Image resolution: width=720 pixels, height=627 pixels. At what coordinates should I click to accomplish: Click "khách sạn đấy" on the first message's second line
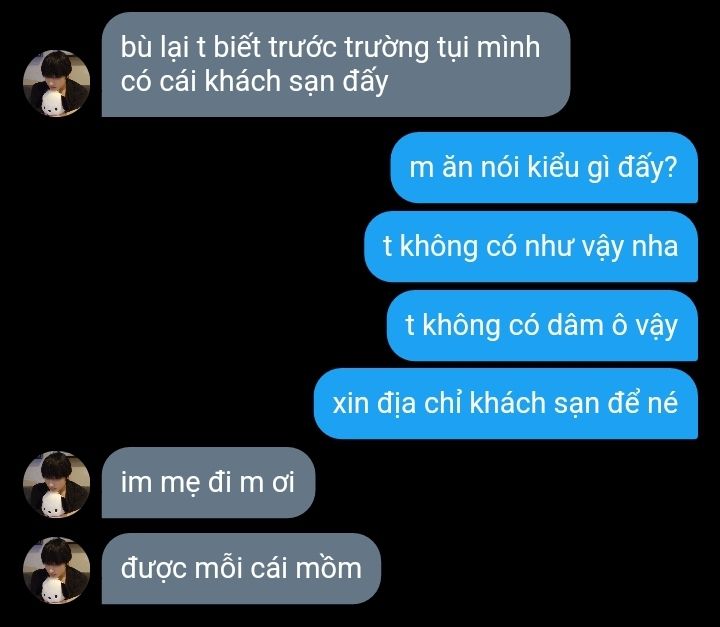(x=296, y=82)
